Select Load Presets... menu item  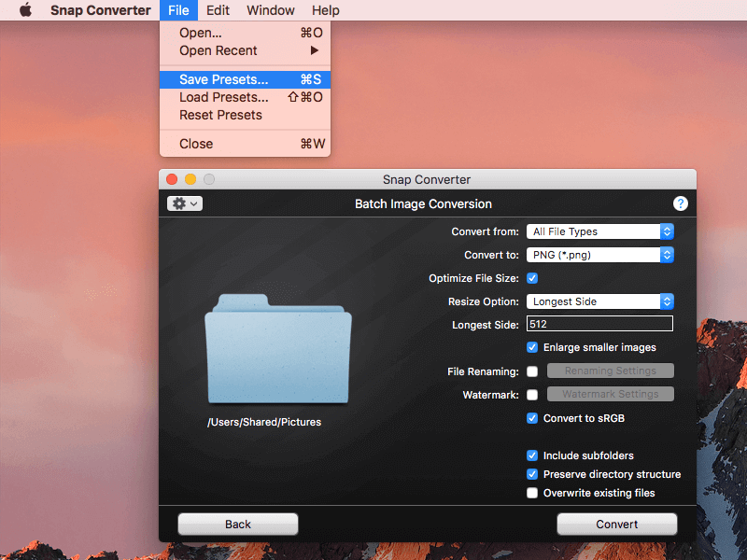[x=245, y=97]
